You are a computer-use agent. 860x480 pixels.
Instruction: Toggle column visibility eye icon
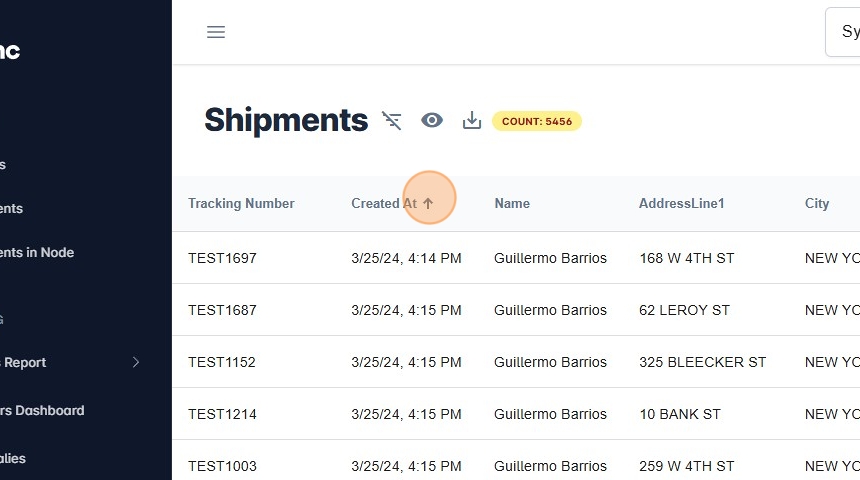(x=432, y=121)
